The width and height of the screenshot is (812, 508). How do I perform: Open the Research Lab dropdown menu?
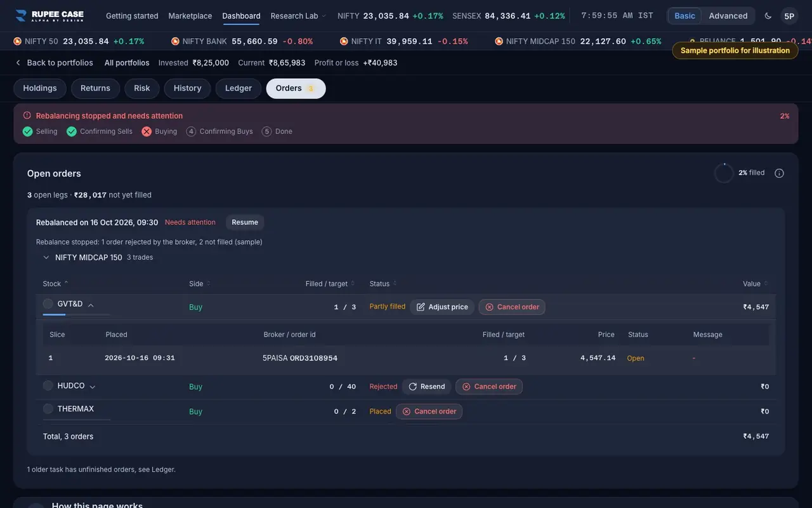[x=298, y=16]
